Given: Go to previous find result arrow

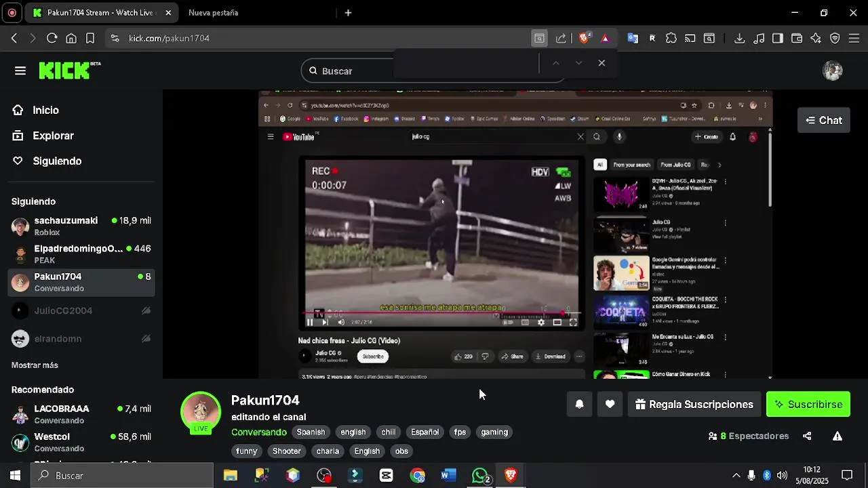Looking at the screenshot, I should pyautogui.click(x=555, y=63).
